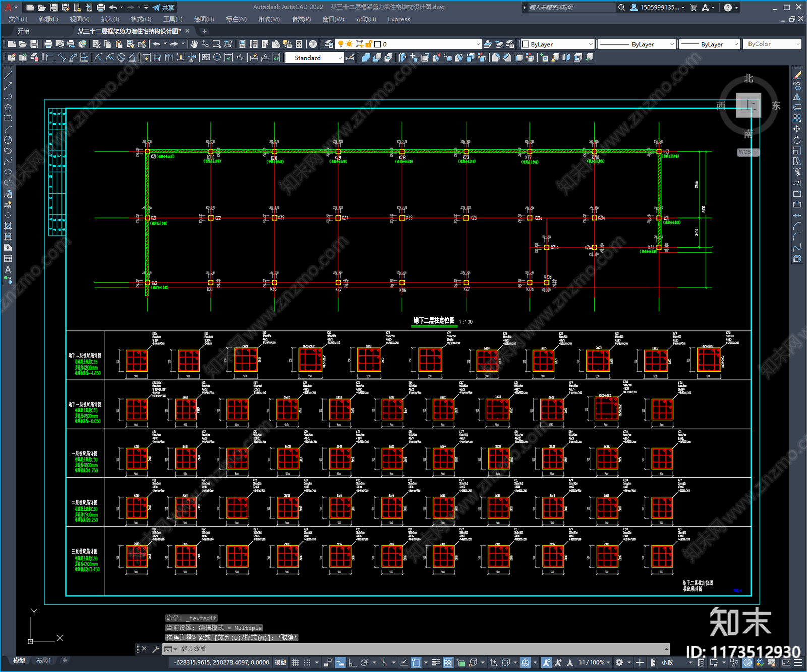Viewport: 807px width, 672px height.
Task: Open the layer dropdown showing layer 0
Action: (x=409, y=44)
